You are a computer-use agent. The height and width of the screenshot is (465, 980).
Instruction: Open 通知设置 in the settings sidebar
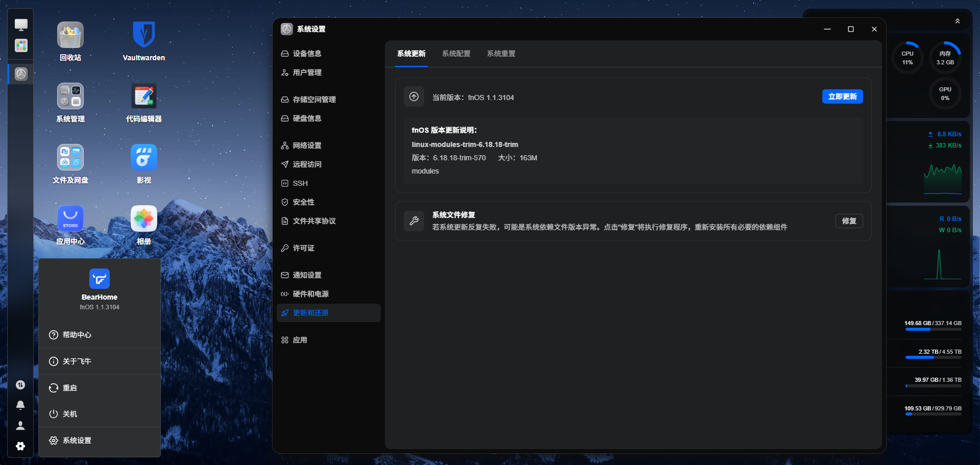coord(329,275)
